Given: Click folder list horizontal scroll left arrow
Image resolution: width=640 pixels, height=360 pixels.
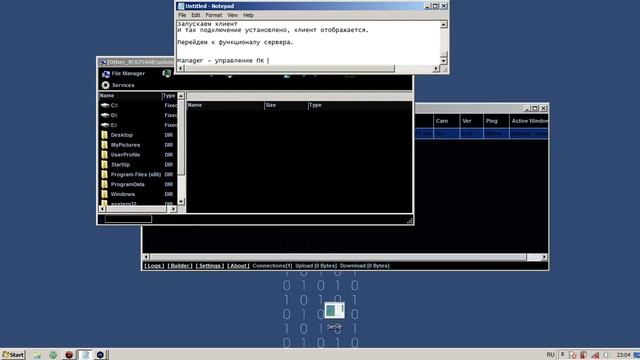Looking at the screenshot, I should click(x=102, y=209).
